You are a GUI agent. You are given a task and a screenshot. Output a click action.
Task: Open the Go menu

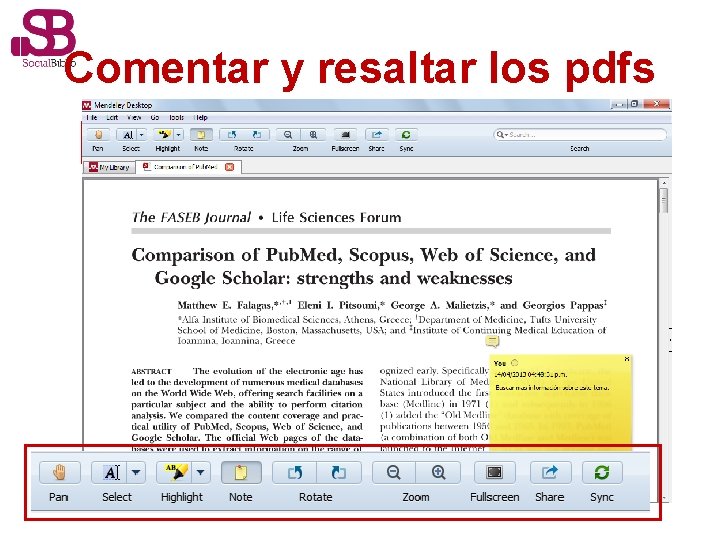click(x=155, y=118)
